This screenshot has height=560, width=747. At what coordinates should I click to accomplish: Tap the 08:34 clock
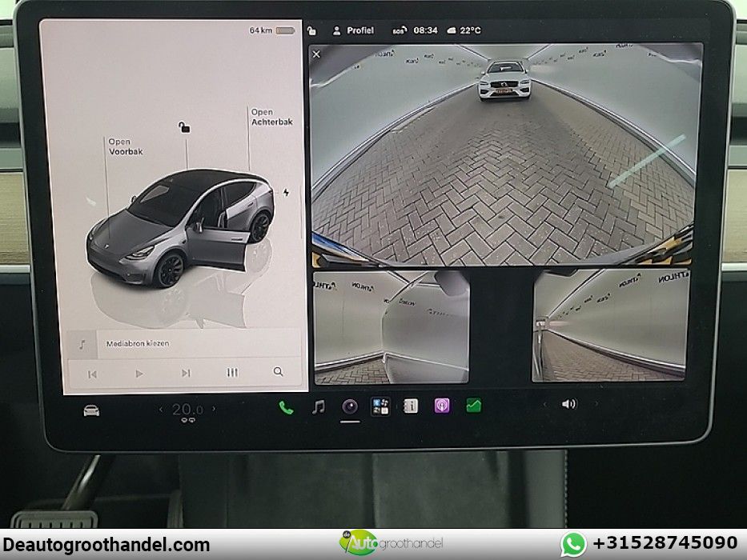pyautogui.click(x=425, y=30)
